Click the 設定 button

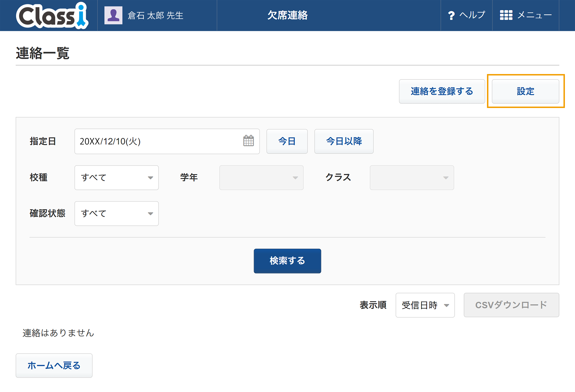click(525, 91)
